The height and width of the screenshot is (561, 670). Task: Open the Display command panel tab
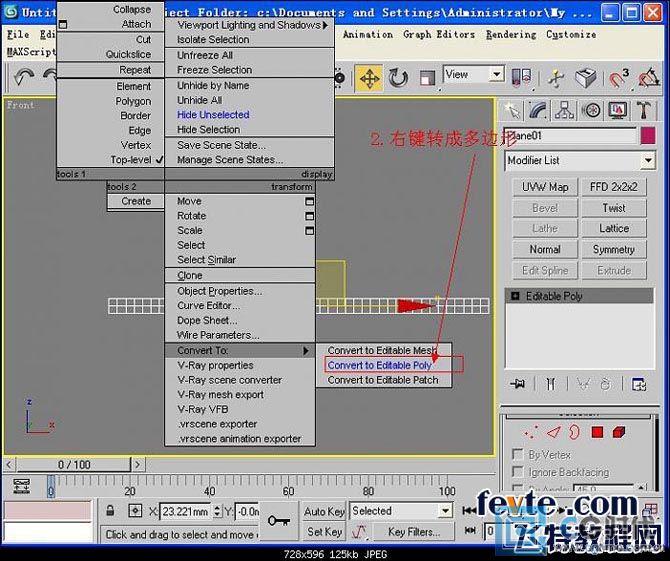pyautogui.click(x=617, y=110)
